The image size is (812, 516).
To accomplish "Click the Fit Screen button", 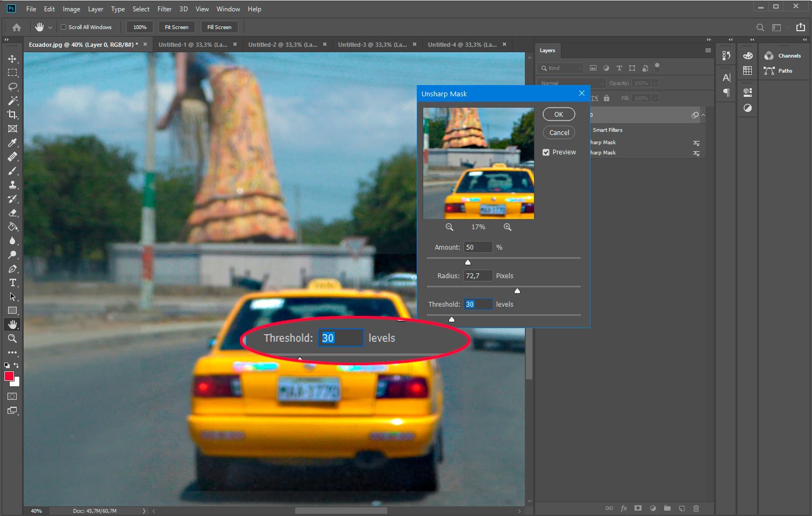I will point(176,27).
